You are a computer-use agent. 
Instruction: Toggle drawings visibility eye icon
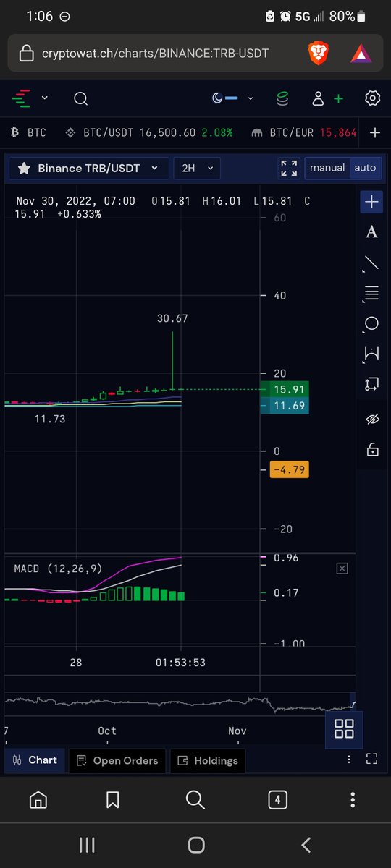(x=372, y=420)
